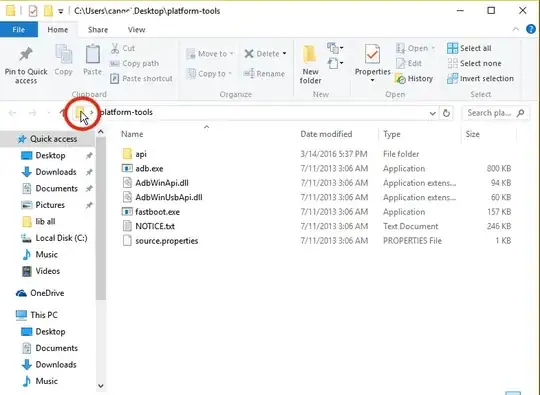Open Quick Access Toolbar customize dropdown
Image resolution: width=540 pixels, height=395 pixels.
click(61, 11)
